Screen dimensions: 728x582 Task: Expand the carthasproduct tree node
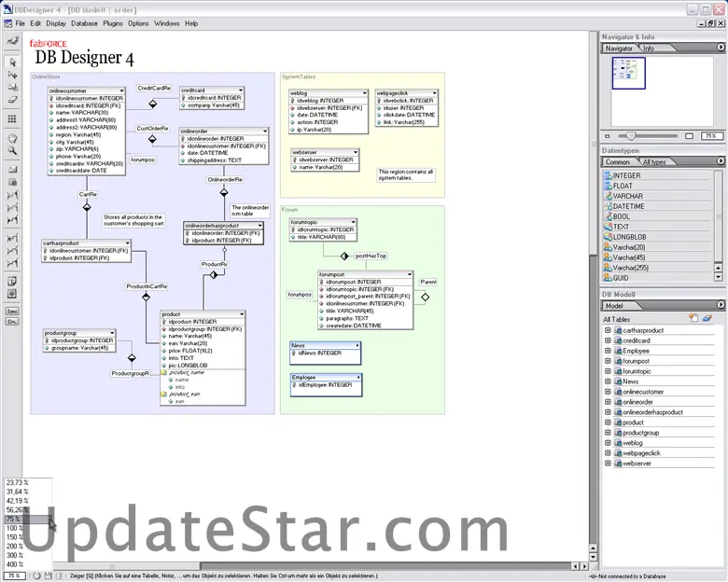[608, 330]
